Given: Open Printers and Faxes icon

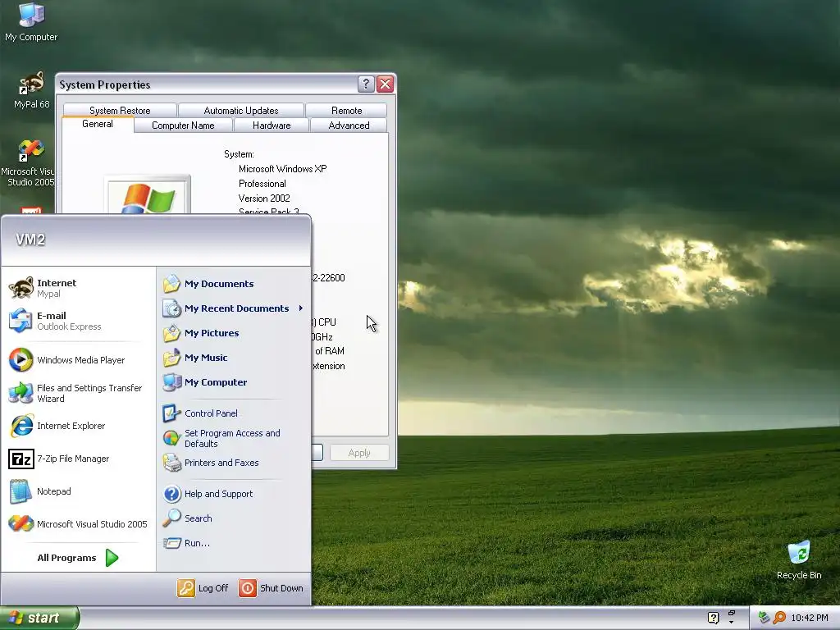Looking at the screenshot, I should tap(171, 463).
